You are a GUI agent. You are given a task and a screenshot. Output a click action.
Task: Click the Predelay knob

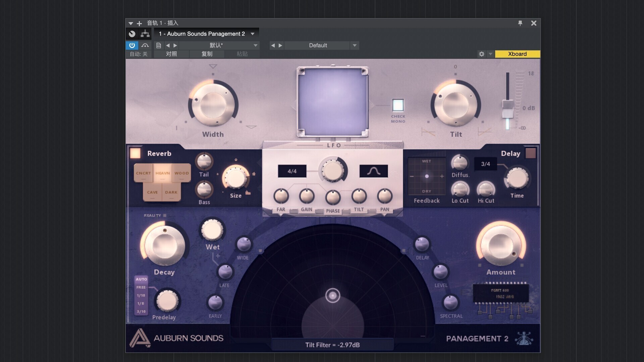point(167,301)
